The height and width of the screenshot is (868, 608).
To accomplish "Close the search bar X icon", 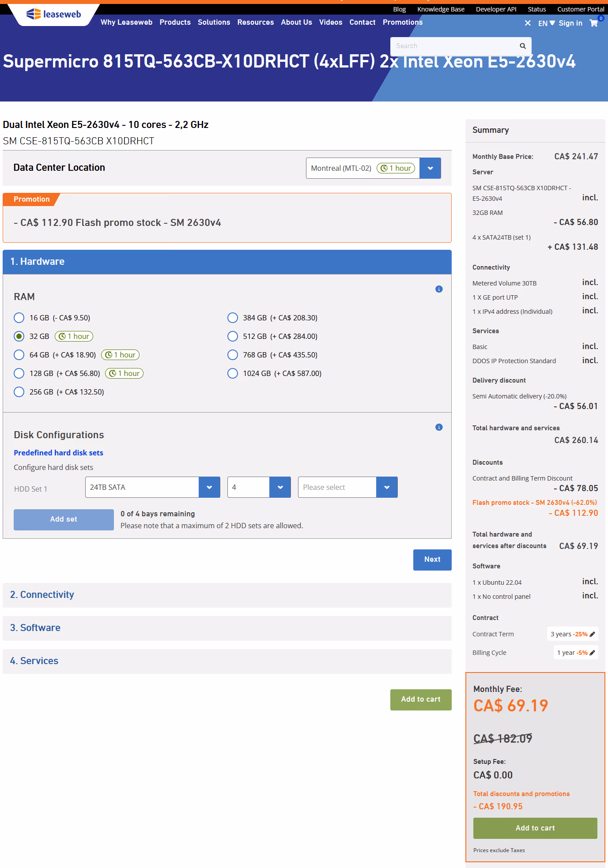I will click(528, 23).
